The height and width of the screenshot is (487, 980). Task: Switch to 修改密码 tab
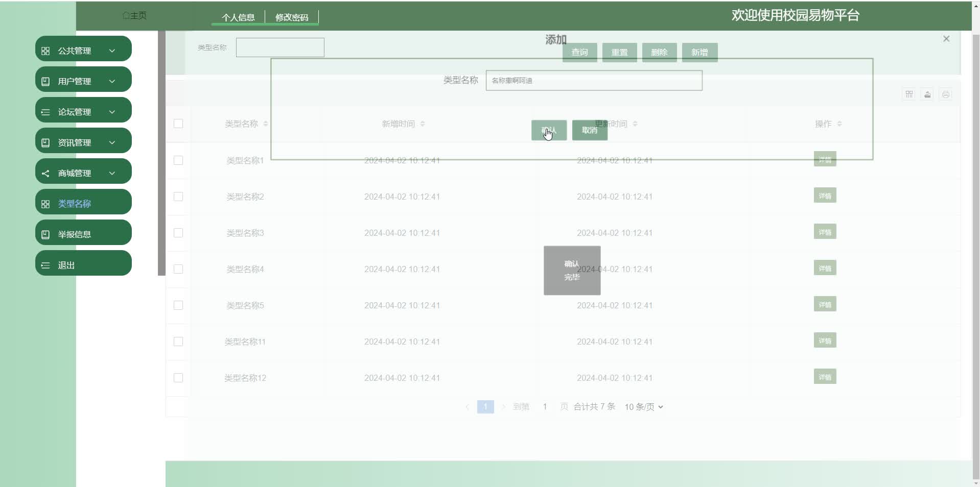(292, 17)
